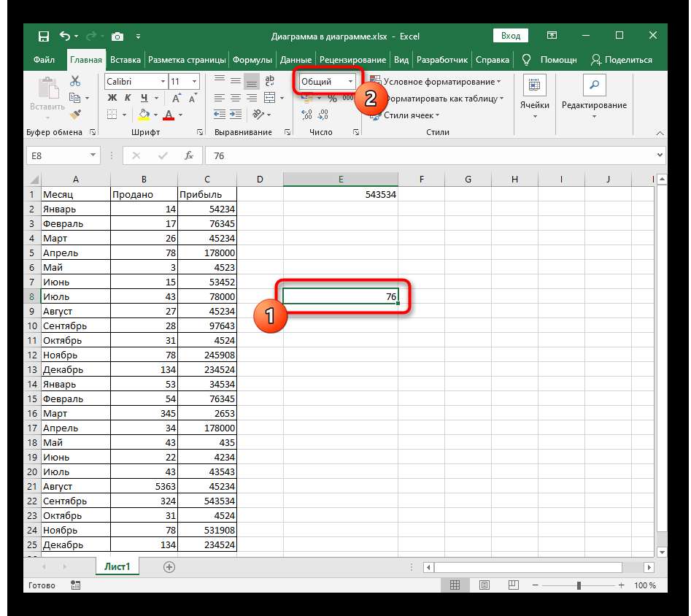Align text to bottom of cell
The width and height of the screenshot is (691, 616).
point(252,81)
